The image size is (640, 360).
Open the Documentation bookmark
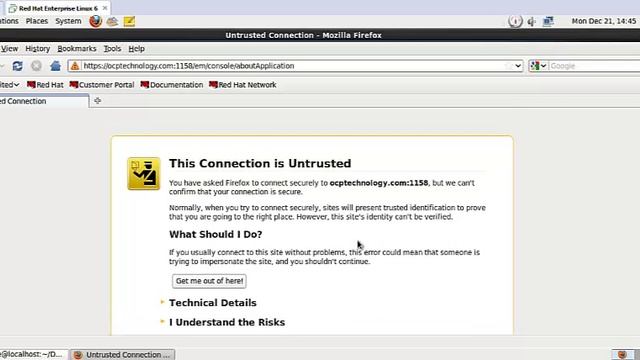[x=172, y=85]
